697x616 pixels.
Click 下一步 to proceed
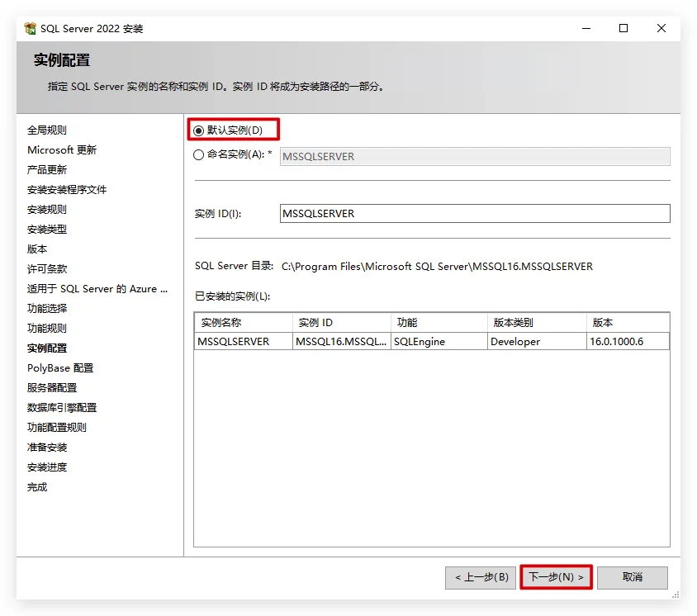(x=556, y=576)
